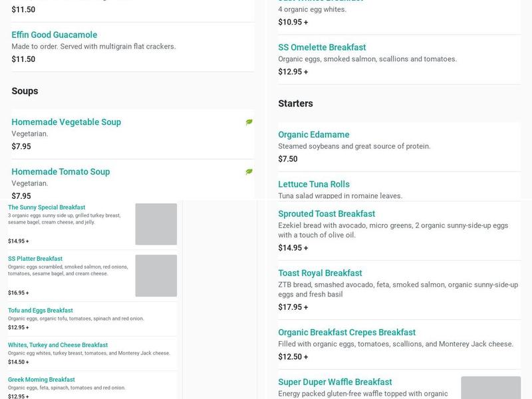Select the SS Platter Breakfast title
The height and width of the screenshot is (399, 532).
[35, 259]
